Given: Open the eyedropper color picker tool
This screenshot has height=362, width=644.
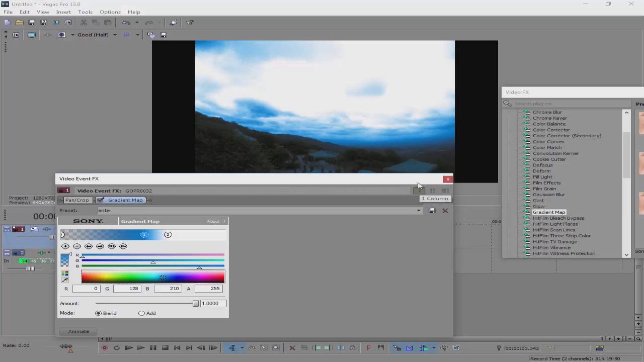Looking at the screenshot, I should coord(65,280).
